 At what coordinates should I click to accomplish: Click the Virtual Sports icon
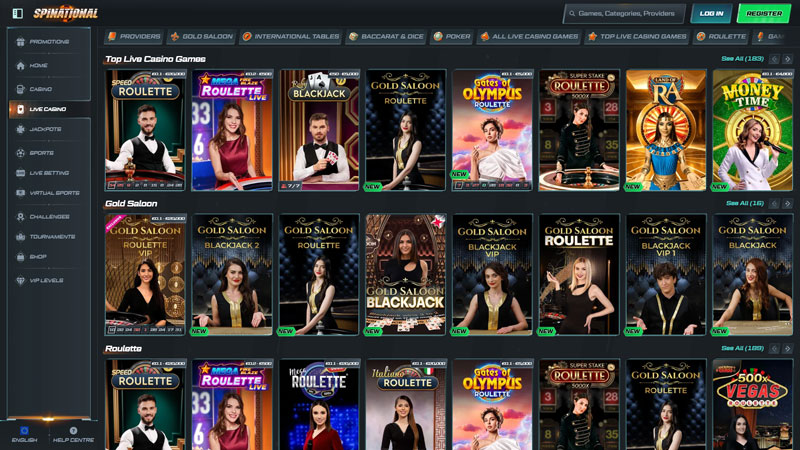pyautogui.click(x=20, y=193)
